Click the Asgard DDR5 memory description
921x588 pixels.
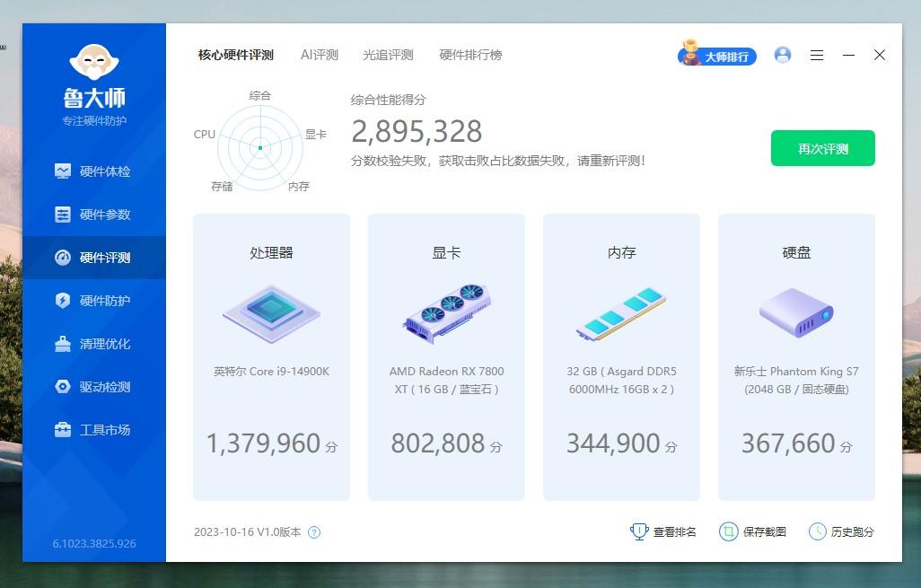point(621,380)
